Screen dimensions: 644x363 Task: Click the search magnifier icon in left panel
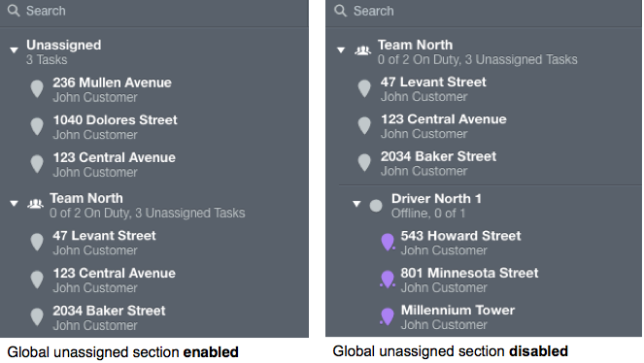point(14,11)
